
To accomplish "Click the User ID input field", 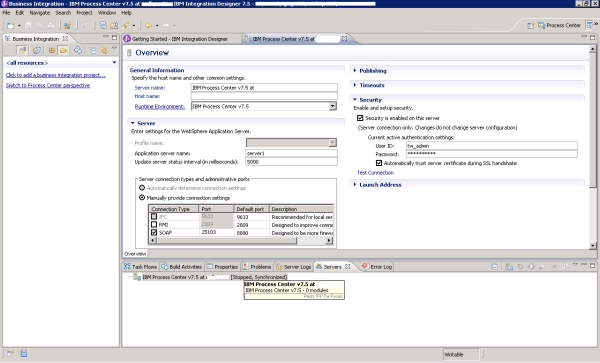I will tap(492, 146).
